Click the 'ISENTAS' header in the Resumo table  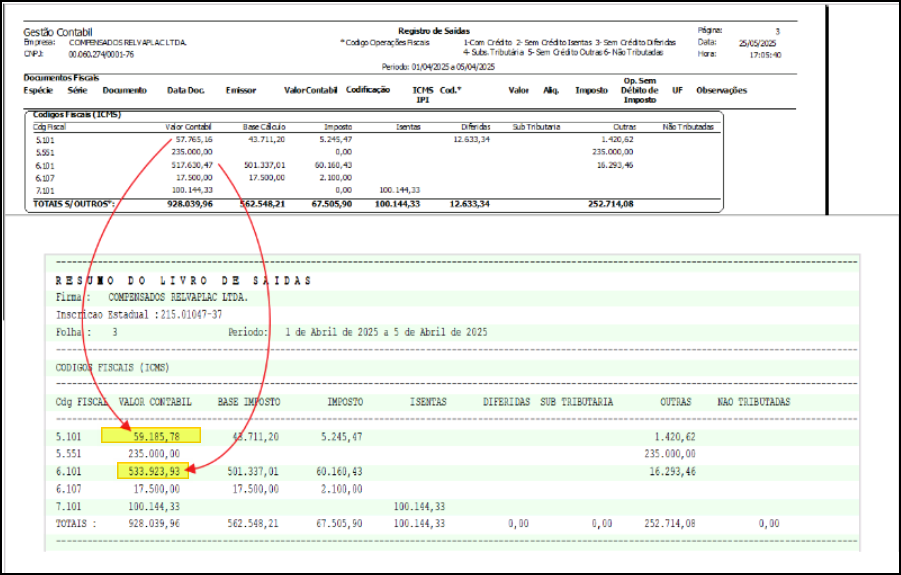pyautogui.click(x=428, y=402)
